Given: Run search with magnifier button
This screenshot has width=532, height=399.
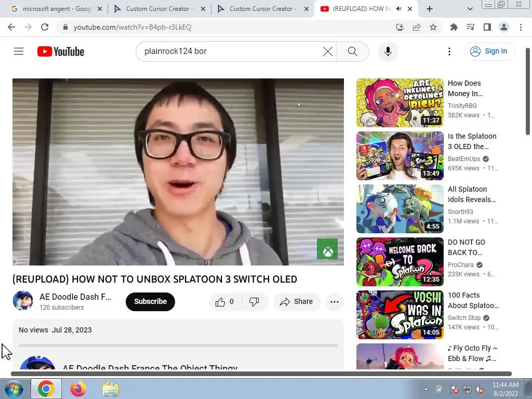Looking at the screenshot, I should (353, 51).
